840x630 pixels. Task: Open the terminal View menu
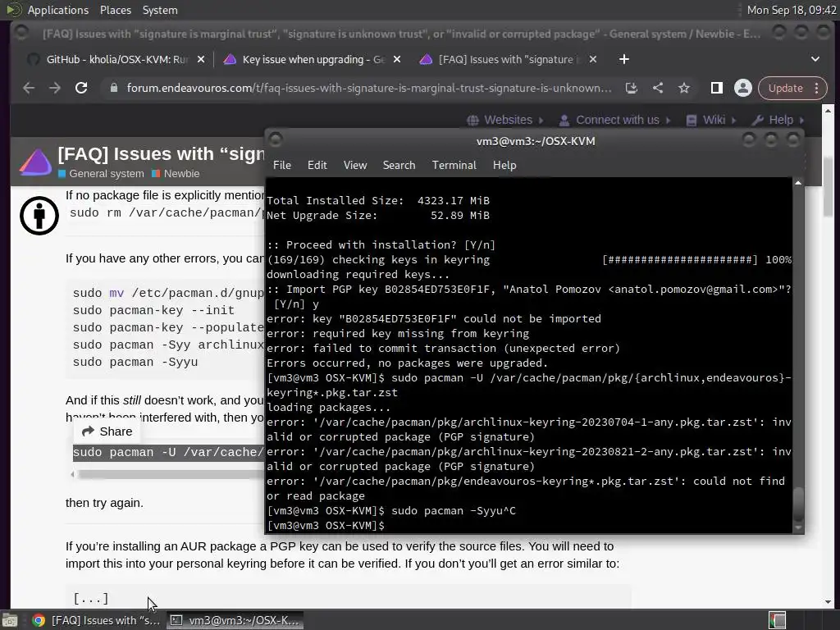pyautogui.click(x=355, y=165)
